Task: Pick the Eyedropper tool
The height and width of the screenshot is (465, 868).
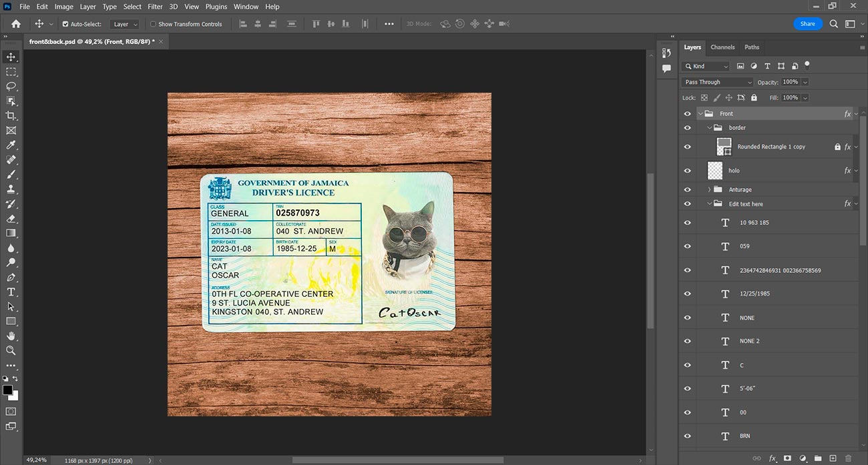Action: point(11,145)
